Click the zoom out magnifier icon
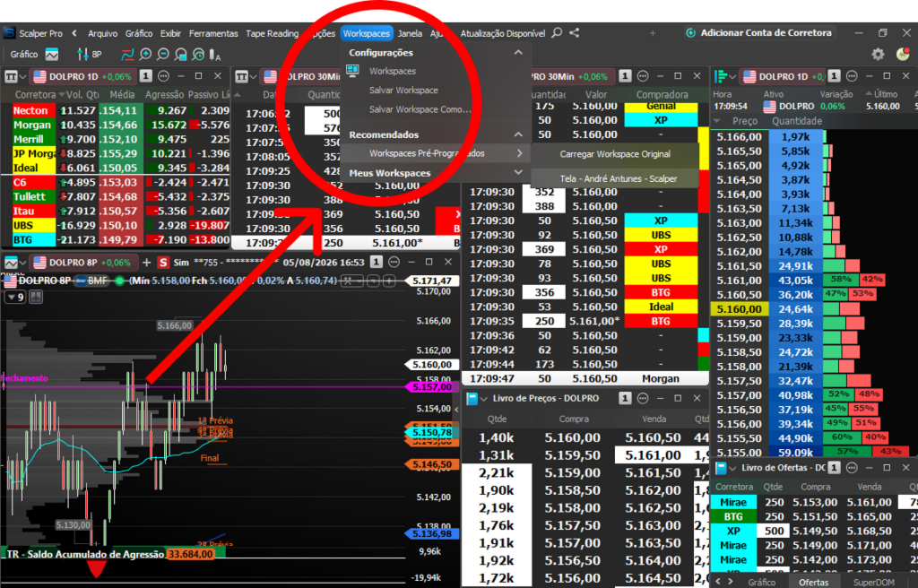The height and width of the screenshot is (588, 918). click(x=163, y=55)
